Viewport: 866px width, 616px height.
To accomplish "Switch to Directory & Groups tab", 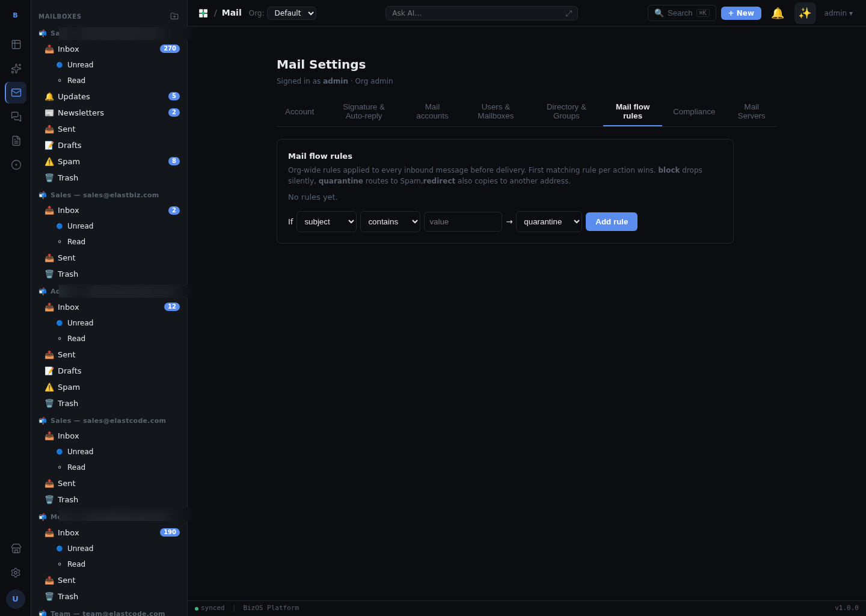I will [567, 112].
